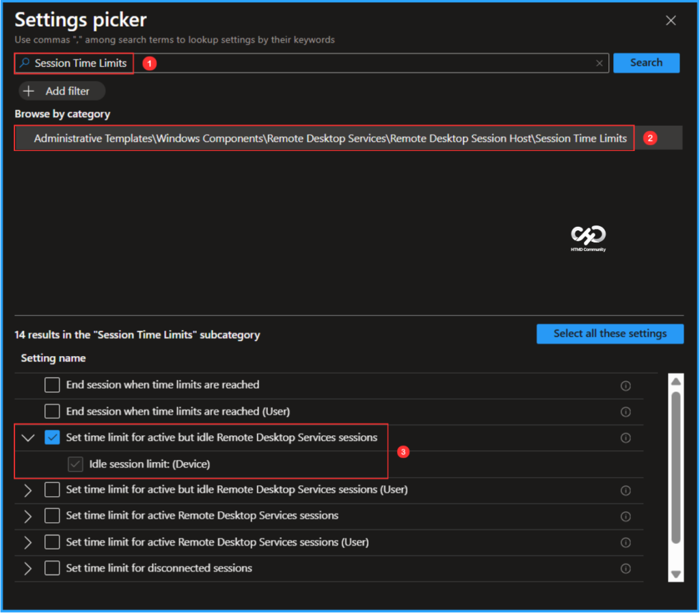
Task: Uncheck Set time limit for active but idle sessions
Action: tap(52, 437)
